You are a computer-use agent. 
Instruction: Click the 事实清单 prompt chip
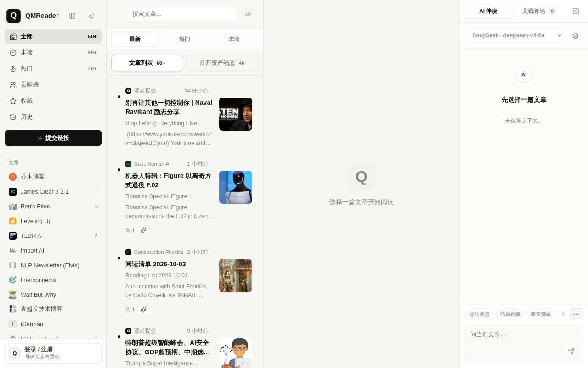tap(541, 314)
